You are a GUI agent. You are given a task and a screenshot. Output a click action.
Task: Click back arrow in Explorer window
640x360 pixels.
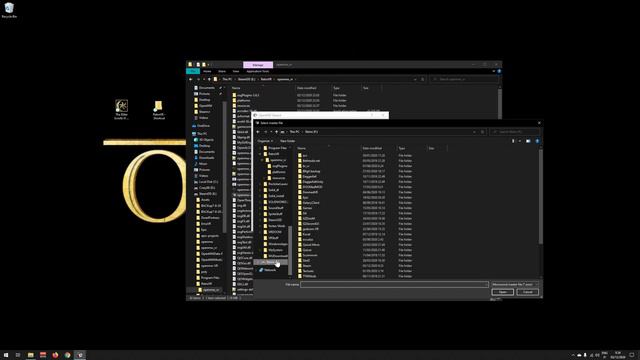191,79
